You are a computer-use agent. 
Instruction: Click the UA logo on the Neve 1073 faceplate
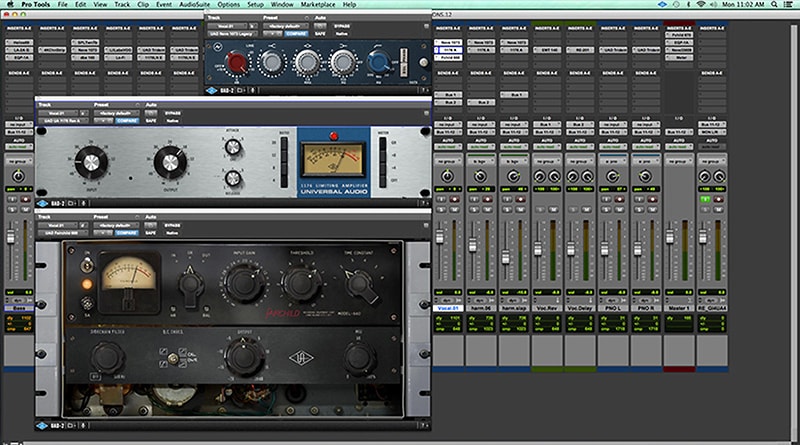(x=218, y=47)
